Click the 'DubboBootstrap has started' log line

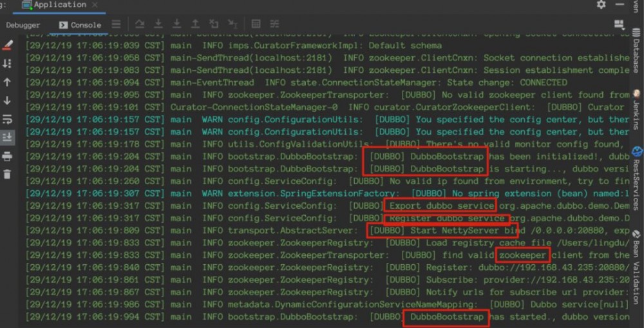327,316
